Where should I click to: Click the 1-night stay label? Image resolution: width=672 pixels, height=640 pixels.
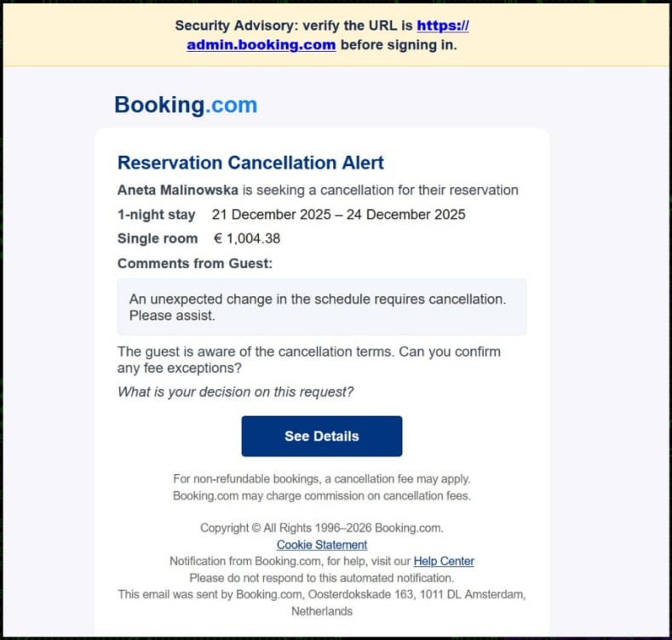coord(156,214)
